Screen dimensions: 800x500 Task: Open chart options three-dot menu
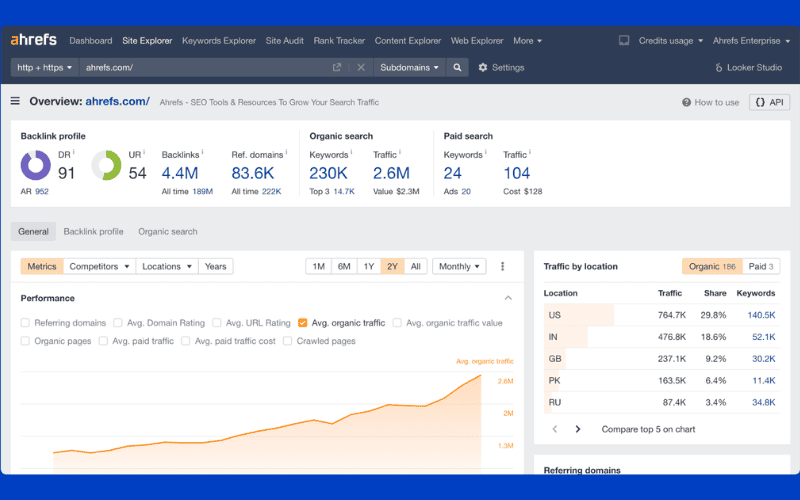[x=503, y=266]
